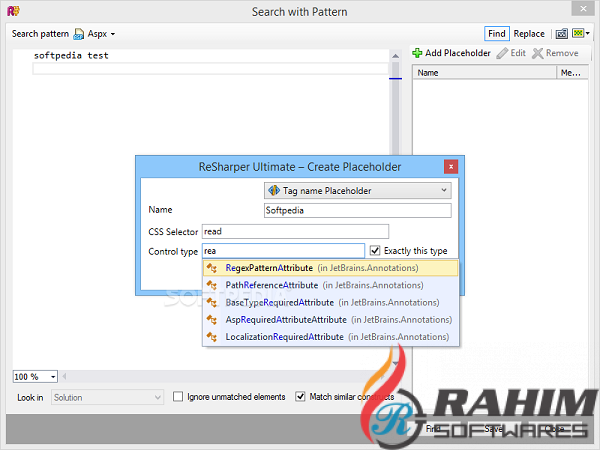Toggle Ignore unmatched elements checkbox

pyautogui.click(x=178, y=396)
